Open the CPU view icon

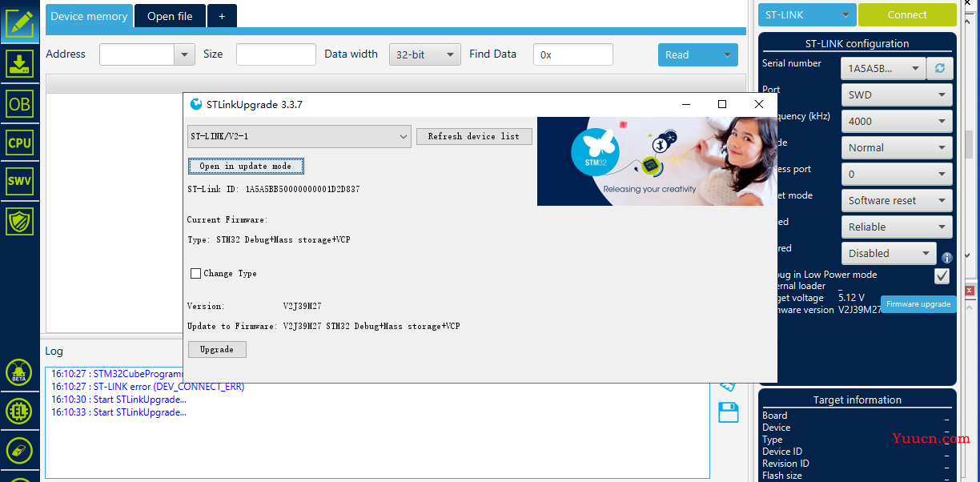[19, 143]
